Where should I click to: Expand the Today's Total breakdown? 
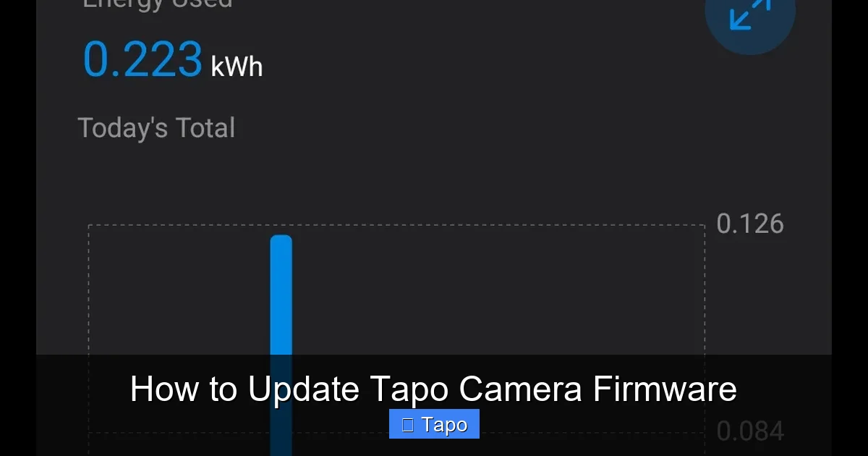tap(156, 127)
